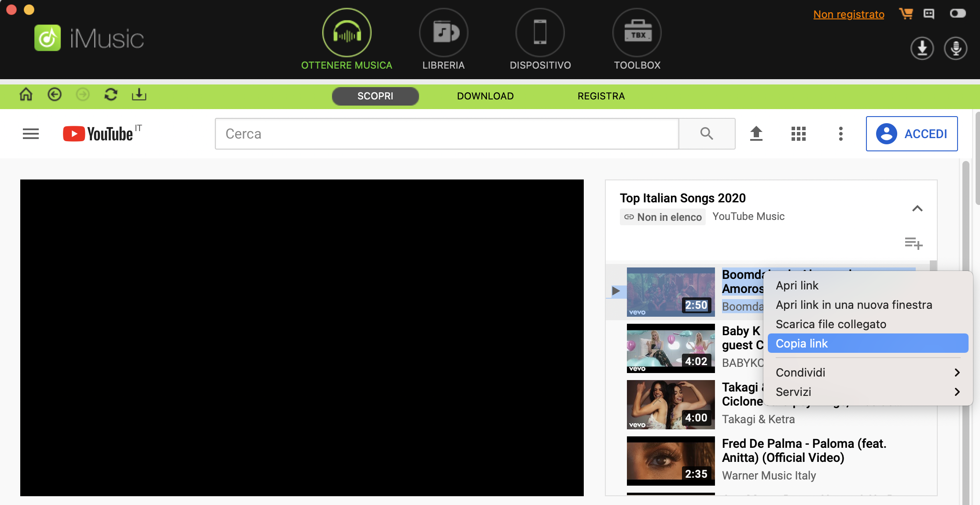Toggle the switch in the title bar

pyautogui.click(x=958, y=13)
